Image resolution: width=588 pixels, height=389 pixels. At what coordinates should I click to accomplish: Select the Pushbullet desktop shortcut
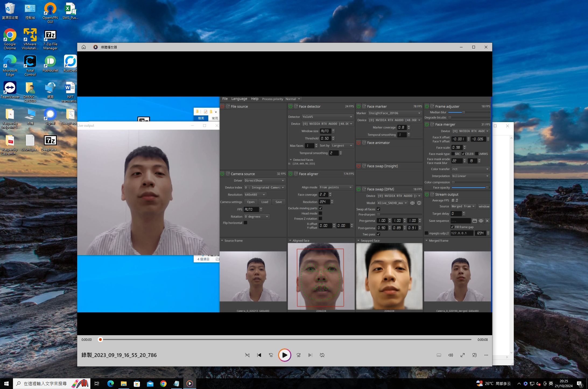[50, 64]
